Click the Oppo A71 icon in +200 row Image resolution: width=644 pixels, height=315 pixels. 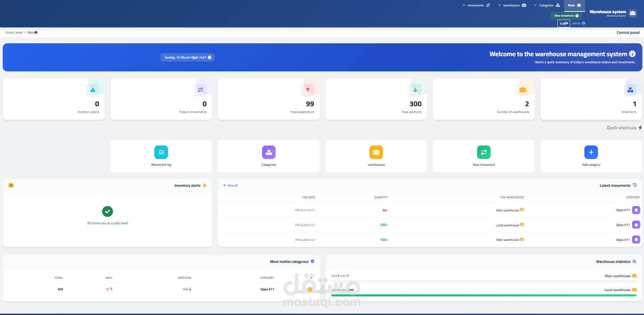pos(636,225)
